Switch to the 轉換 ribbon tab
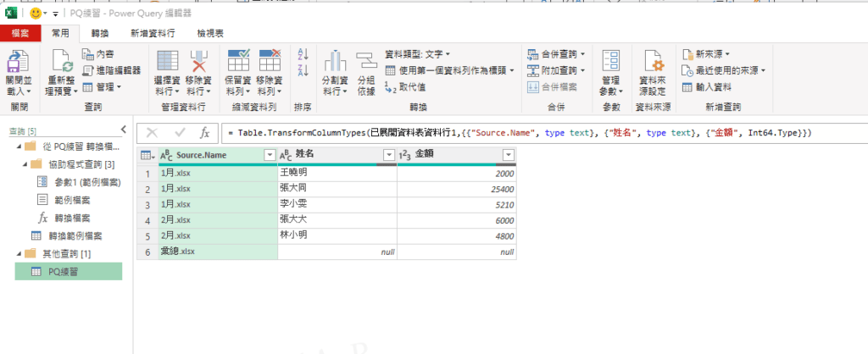Viewport: 868px width, 354px height. tap(99, 33)
